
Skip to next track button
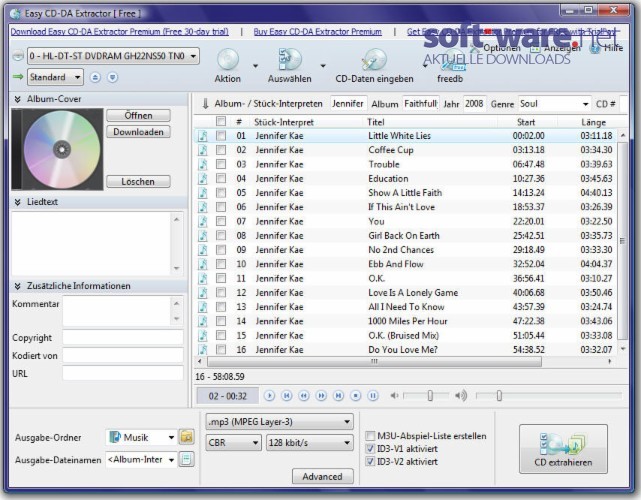coord(338,396)
